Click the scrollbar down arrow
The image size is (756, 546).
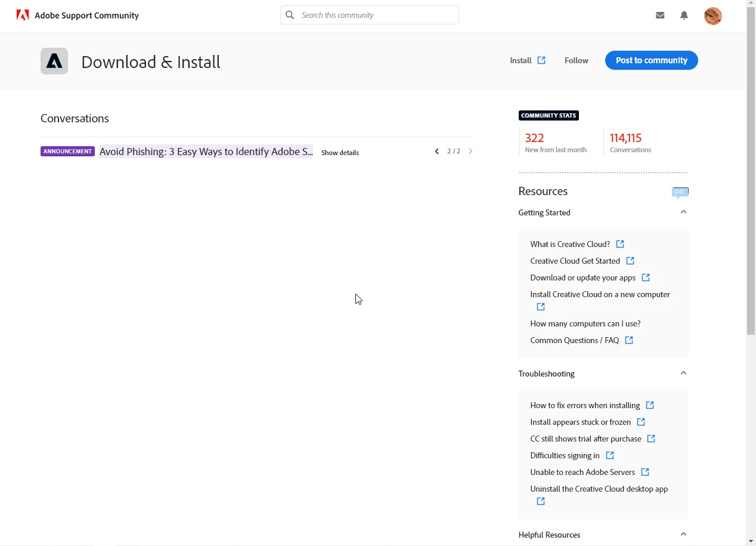[751, 541]
